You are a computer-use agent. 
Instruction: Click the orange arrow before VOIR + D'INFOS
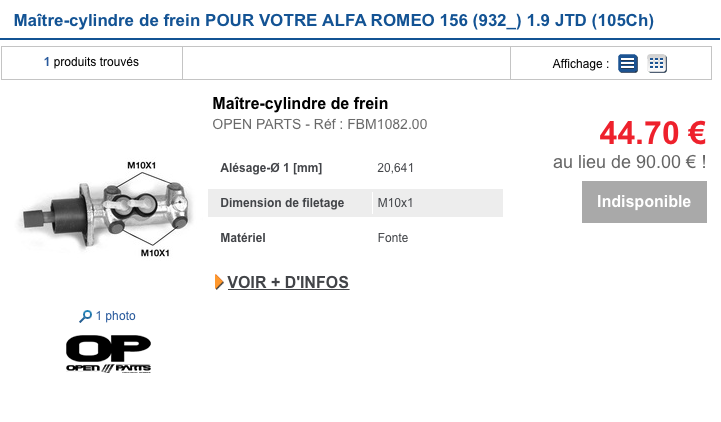pyautogui.click(x=219, y=282)
